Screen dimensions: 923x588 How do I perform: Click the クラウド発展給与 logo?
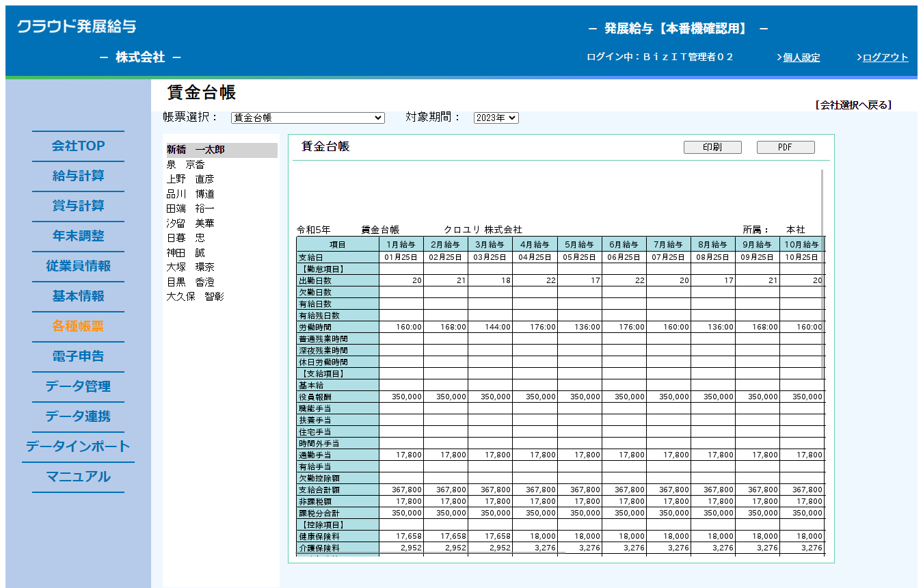[x=77, y=27]
